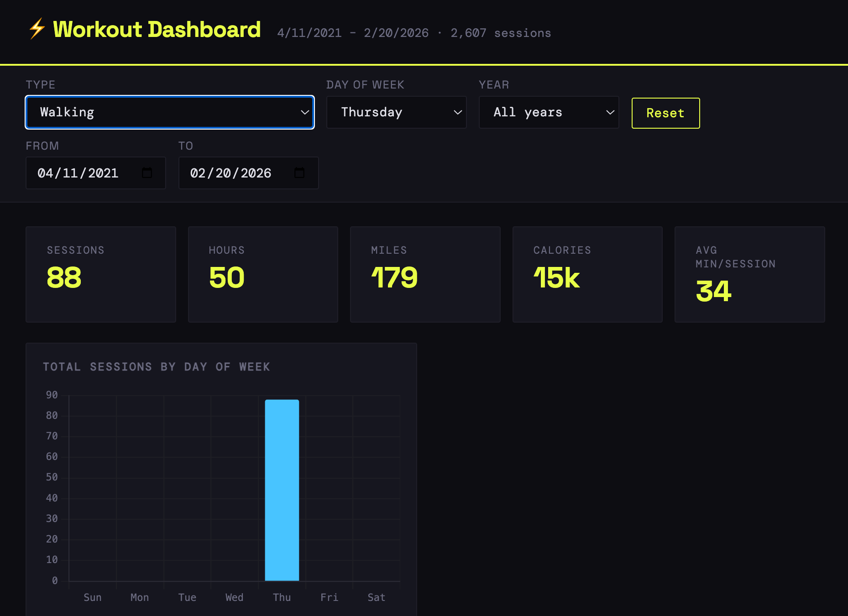
Task: Select the Avg Min/Session card showing 34
Action: 749,274
